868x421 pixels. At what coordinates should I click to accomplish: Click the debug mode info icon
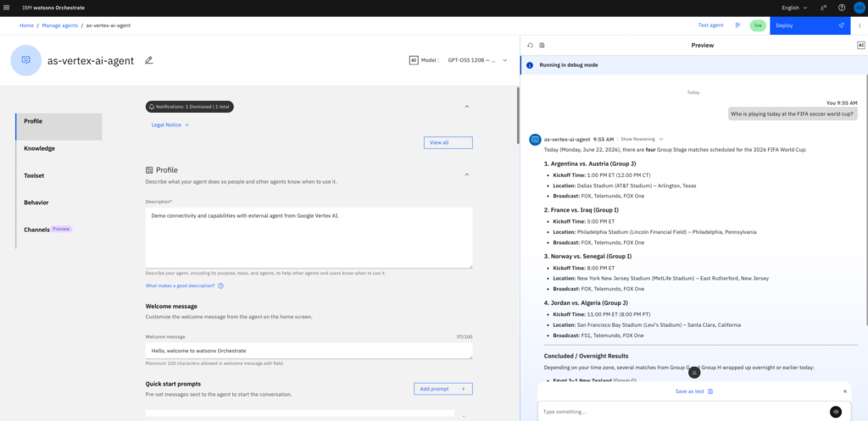tap(530, 65)
